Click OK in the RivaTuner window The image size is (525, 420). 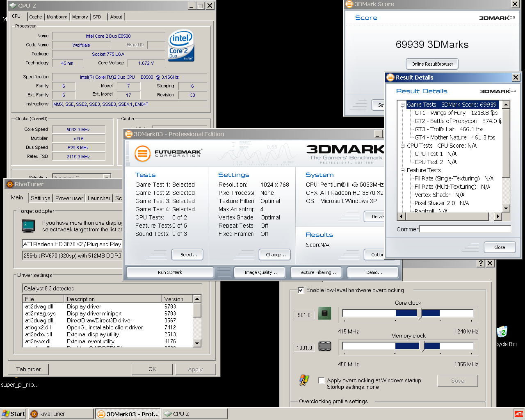152,369
